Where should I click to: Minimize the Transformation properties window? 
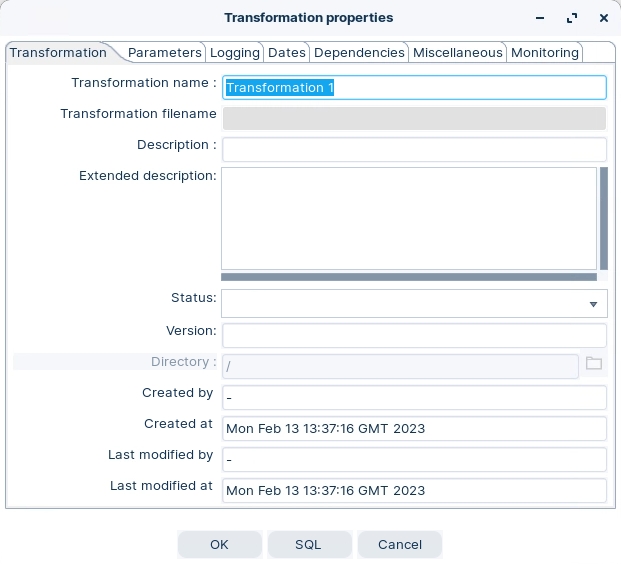click(x=540, y=18)
